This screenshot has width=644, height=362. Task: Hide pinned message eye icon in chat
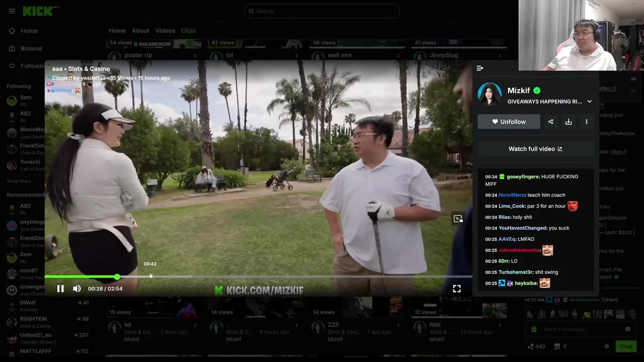tap(633, 79)
